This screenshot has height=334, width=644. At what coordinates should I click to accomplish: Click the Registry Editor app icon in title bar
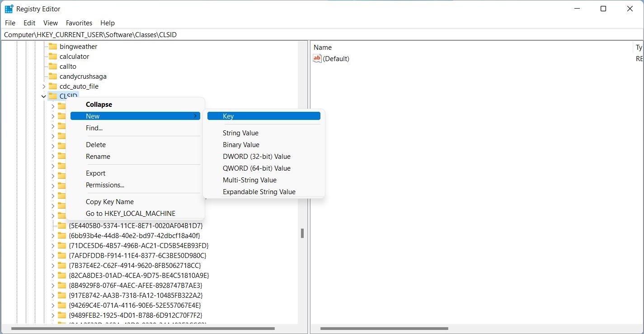point(9,9)
